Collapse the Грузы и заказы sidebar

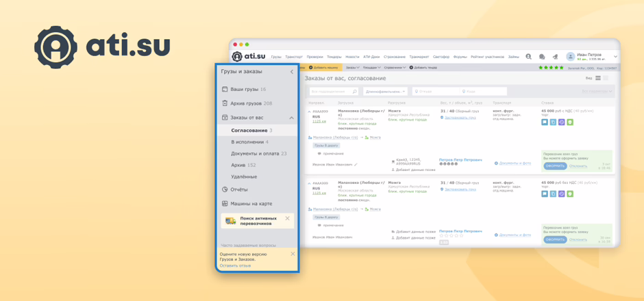(291, 72)
